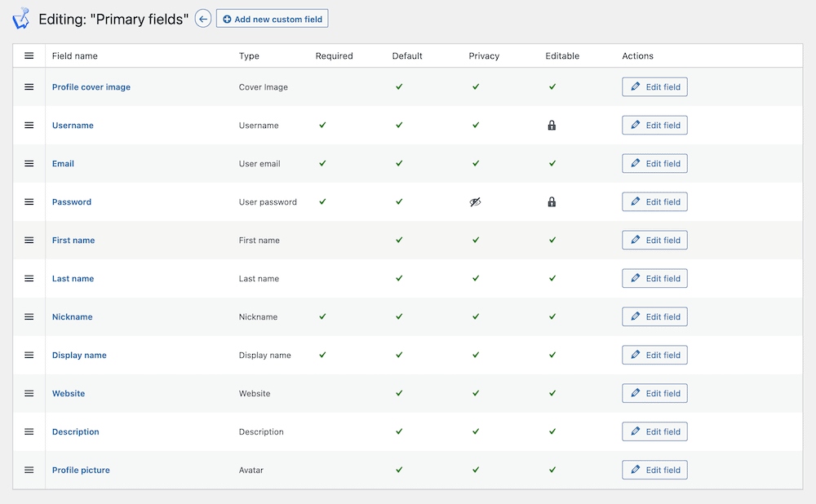Edit the Profile picture field
816x504 pixels.
(654, 470)
